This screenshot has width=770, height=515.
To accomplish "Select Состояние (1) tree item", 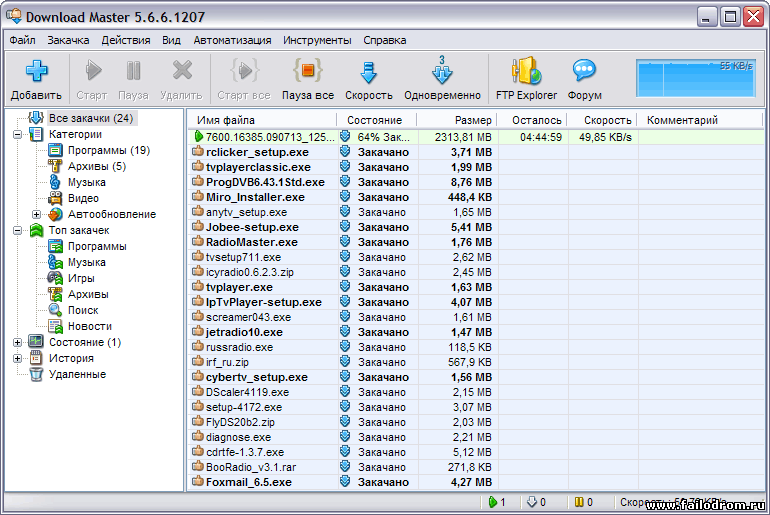I will 84,342.
